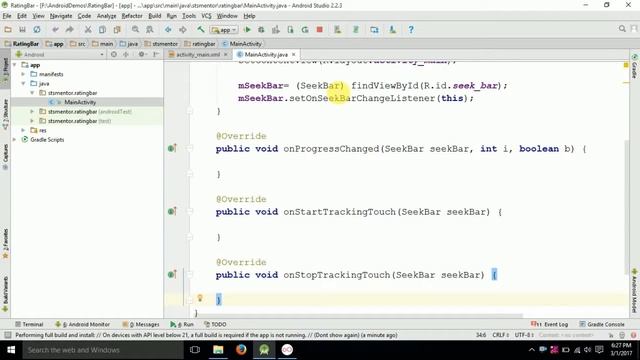
Task: Open the app run configuration dropdown
Action: coord(224,30)
